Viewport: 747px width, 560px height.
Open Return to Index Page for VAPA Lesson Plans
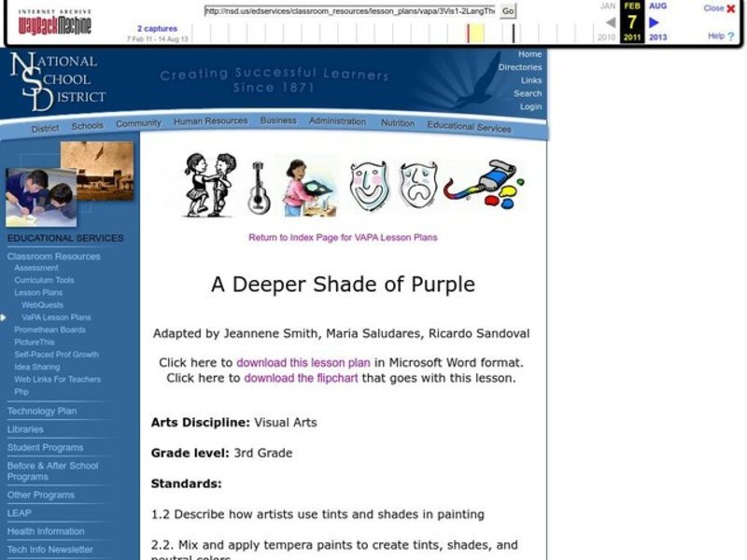[342, 238]
